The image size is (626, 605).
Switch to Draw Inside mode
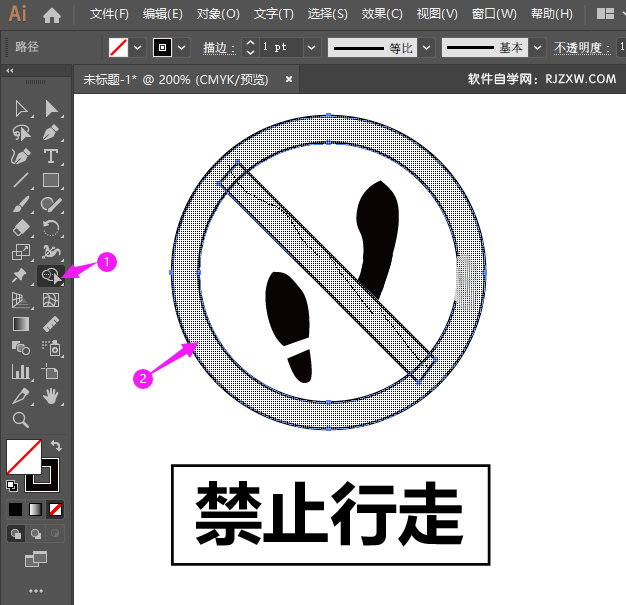click(55, 534)
